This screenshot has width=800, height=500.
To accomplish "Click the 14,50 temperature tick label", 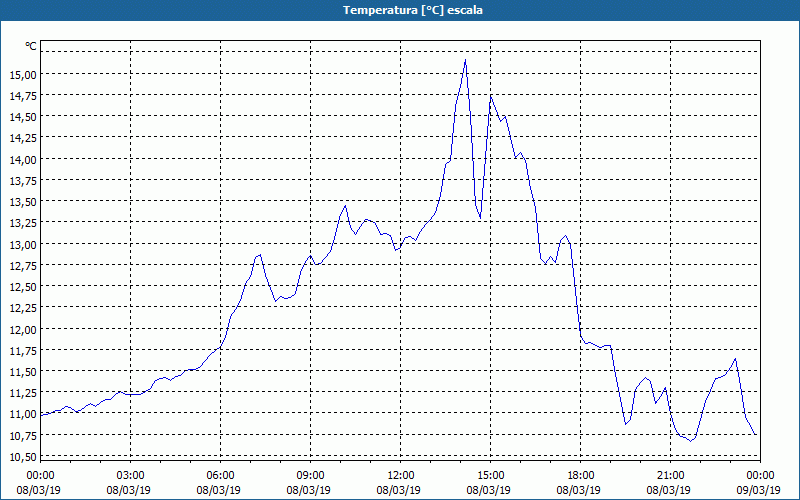I will click(22, 117).
